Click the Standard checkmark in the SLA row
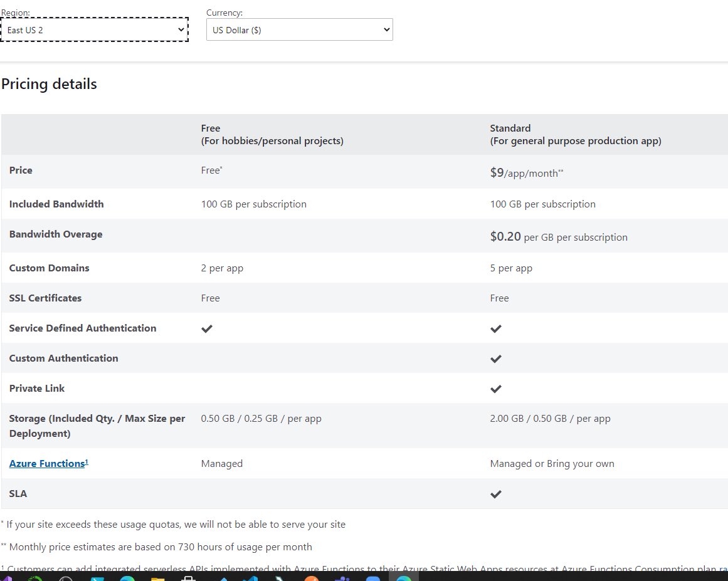Image resolution: width=728 pixels, height=581 pixels. pos(496,495)
